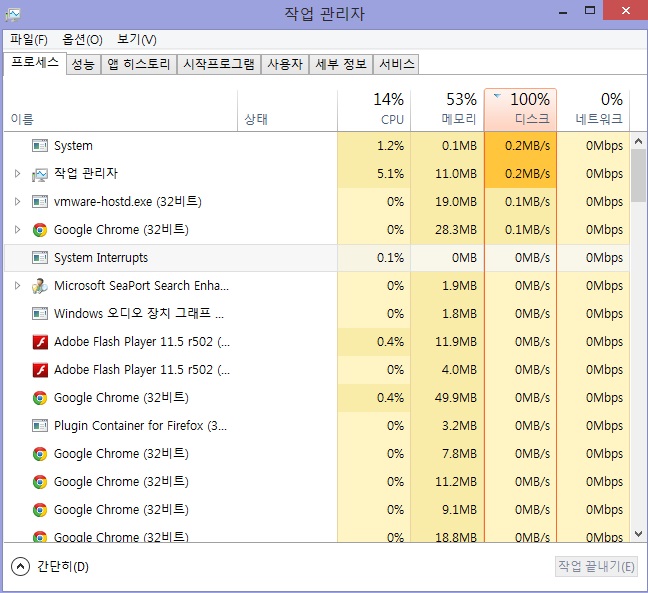Open the 옵션(O) menu
Image resolution: width=648 pixels, height=593 pixels.
coord(82,40)
